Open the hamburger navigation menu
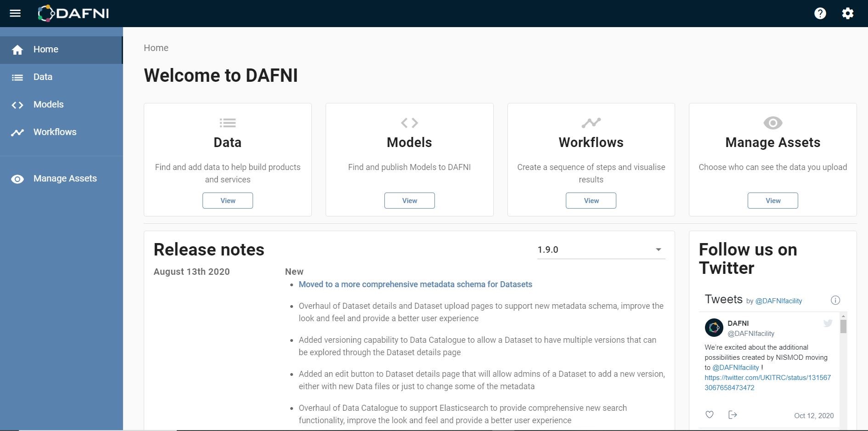 15,13
